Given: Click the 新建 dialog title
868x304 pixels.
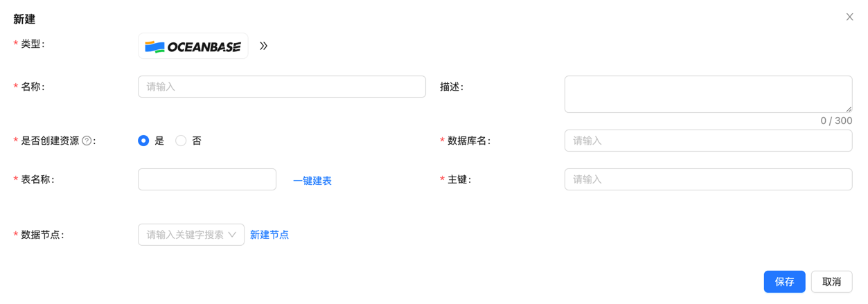Looking at the screenshot, I should pyautogui.click(x=24, y=19).
